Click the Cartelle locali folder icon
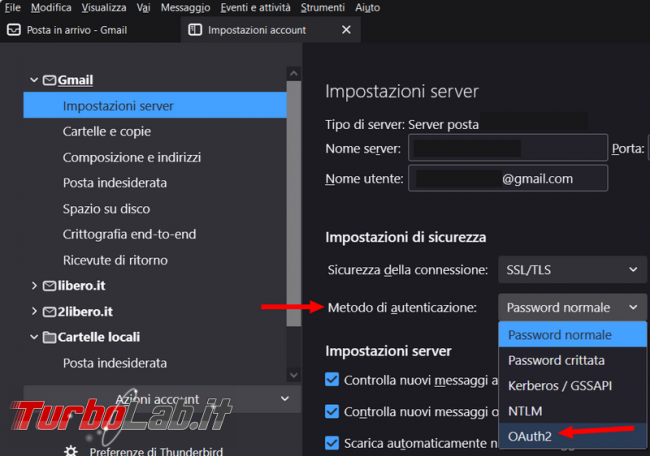Image resolution: width=650 pixels, height=456 pixels. click(x=49, y=337)
